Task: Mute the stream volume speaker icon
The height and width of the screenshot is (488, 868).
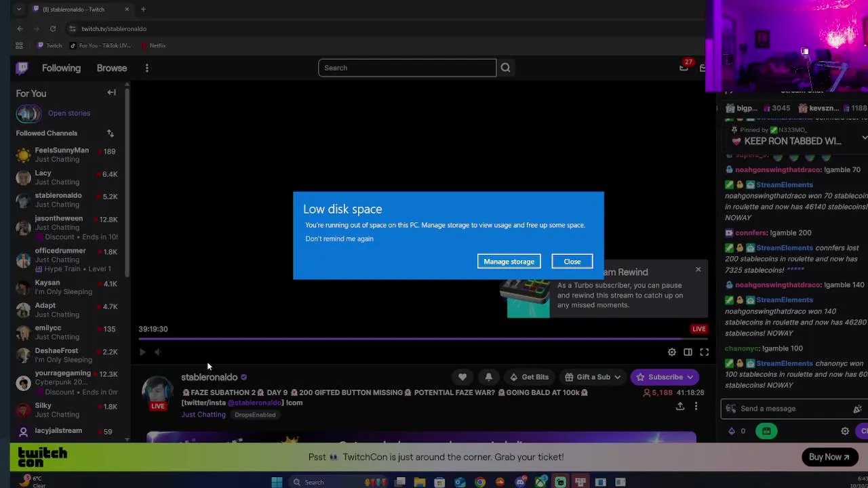Action: (157, 352)
